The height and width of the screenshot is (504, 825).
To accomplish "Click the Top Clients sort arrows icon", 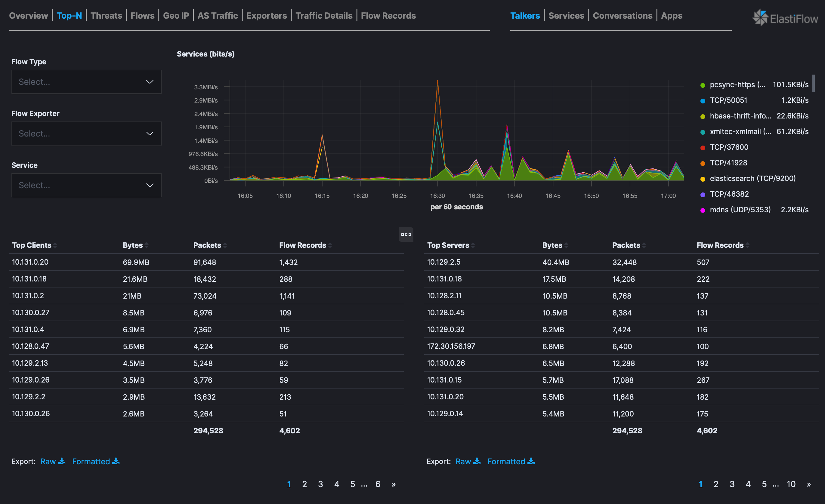I will pyautogui.click(x=55, y=245).
